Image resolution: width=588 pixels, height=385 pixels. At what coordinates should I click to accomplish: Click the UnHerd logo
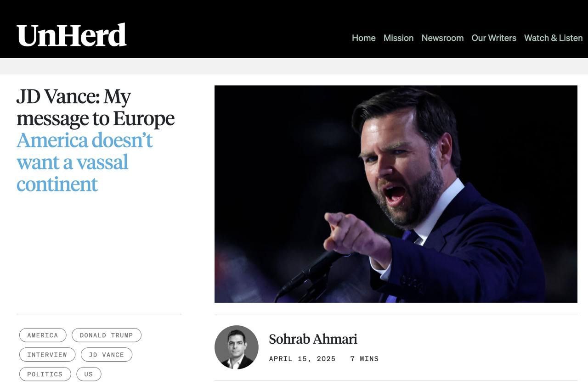point(72,35)
